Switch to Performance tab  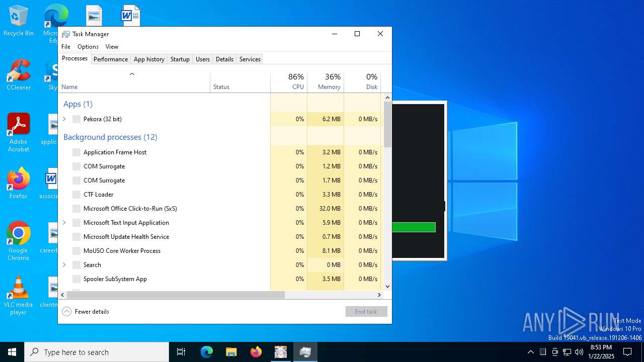[x=111, y=59]
